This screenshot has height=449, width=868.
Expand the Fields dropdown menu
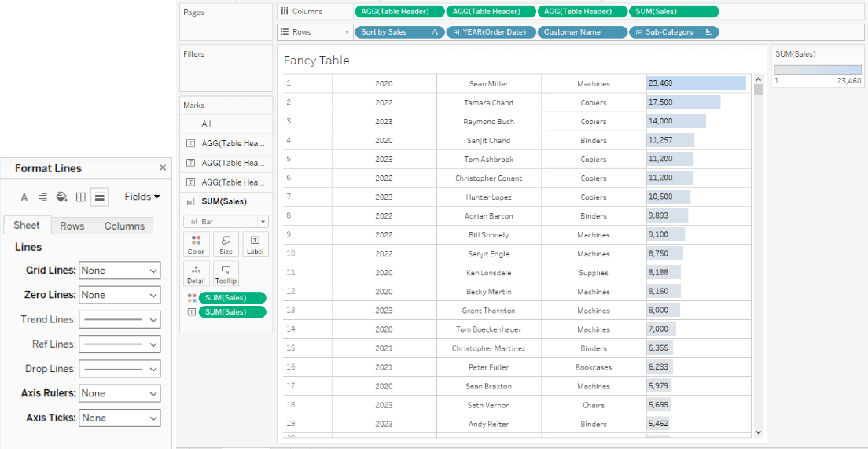(142, 197)
